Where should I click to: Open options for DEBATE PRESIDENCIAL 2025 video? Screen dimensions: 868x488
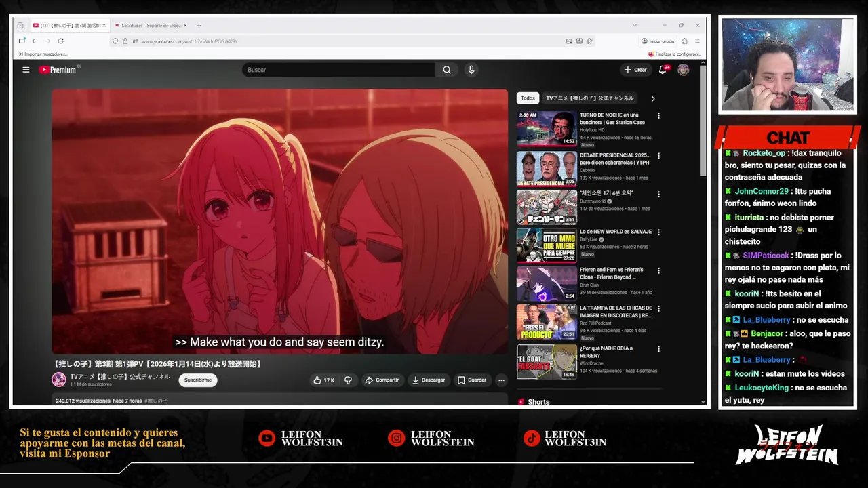pyautogui.click(x=658, y=156)
